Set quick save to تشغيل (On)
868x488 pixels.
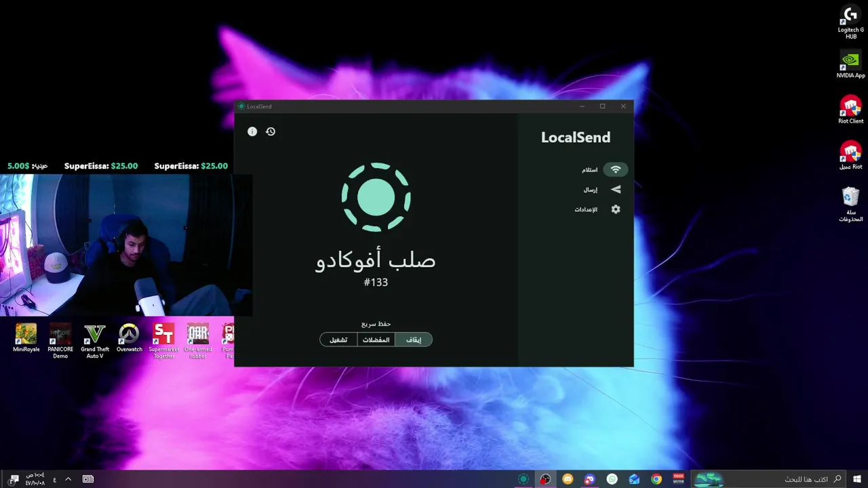coord(338,340)
